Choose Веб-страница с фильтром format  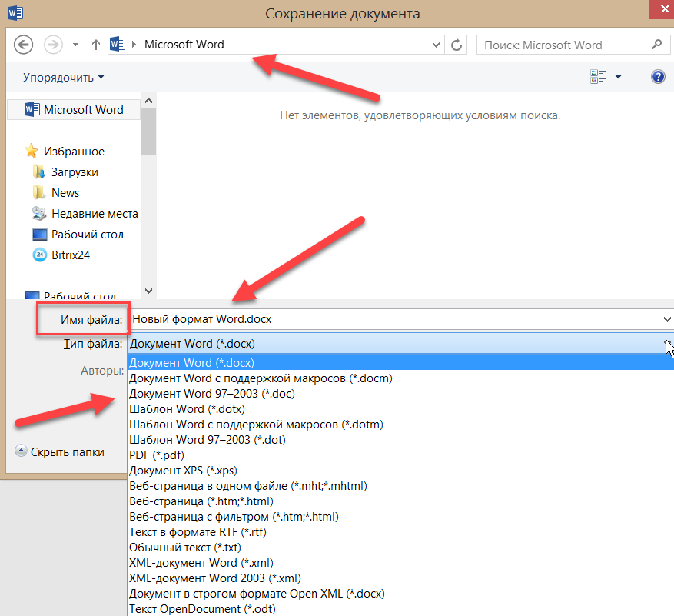coord(234,517)
